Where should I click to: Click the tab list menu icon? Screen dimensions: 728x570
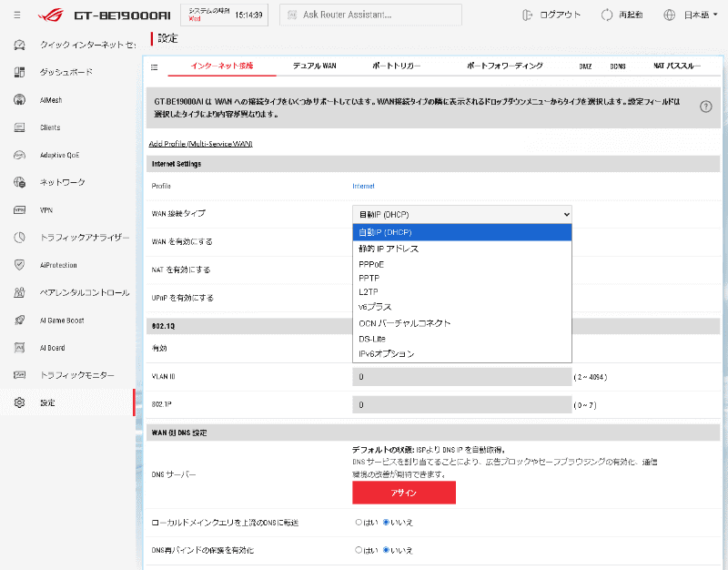click(x=155, y=67)
